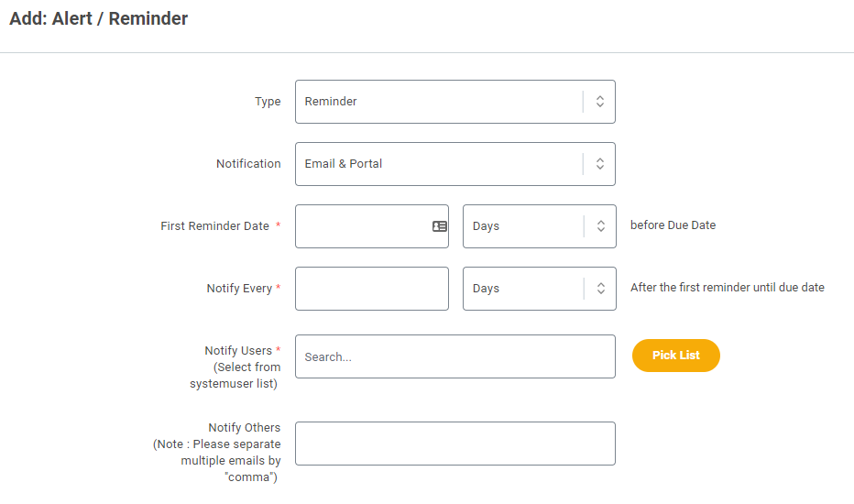
Task: Click the Notify Others email text box
Action: (x=455, y=444)
